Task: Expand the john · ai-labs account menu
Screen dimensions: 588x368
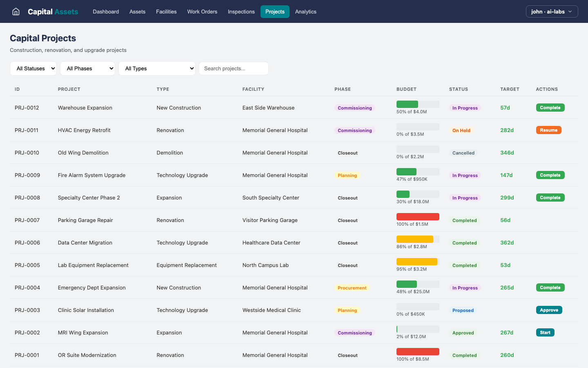Action: click(552, 11)
